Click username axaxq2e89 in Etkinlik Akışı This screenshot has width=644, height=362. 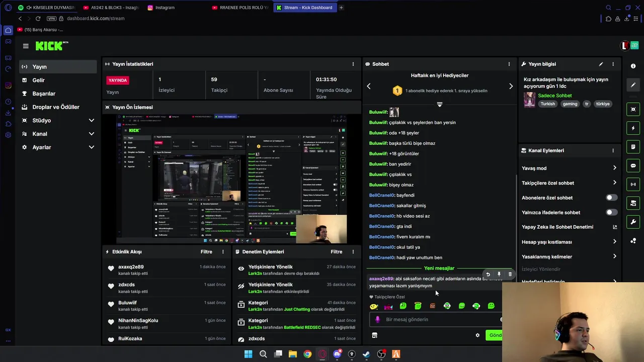[131, 267]
